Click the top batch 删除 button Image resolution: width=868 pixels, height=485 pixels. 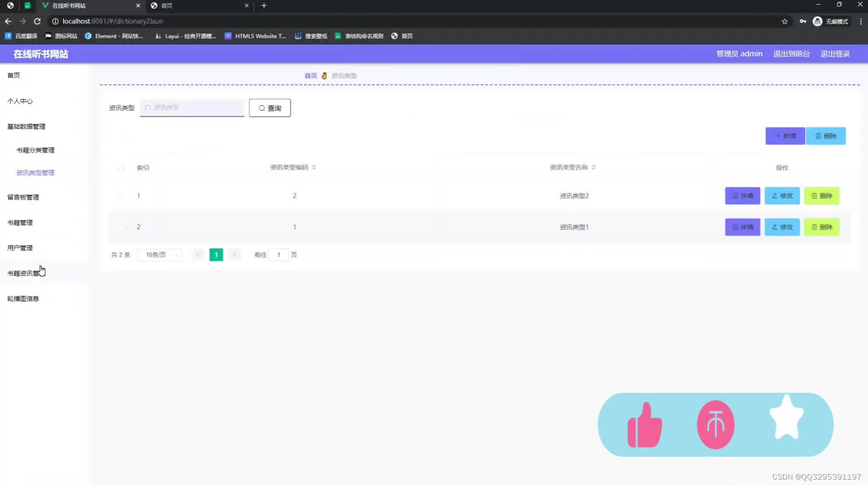826,136
